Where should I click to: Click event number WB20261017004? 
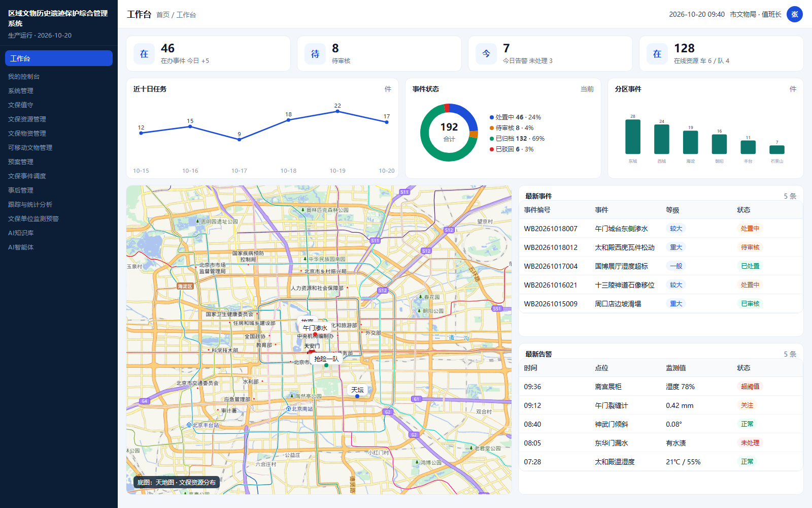tap(551, 266)
